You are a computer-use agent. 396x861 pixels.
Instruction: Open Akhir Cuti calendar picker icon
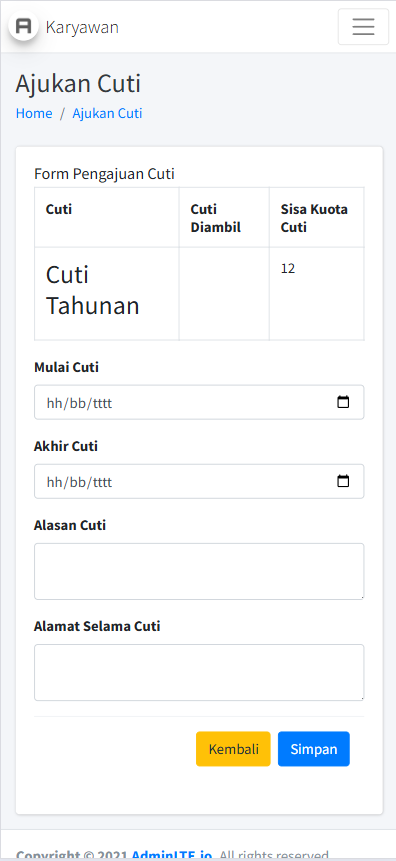(x=343, y=481)
